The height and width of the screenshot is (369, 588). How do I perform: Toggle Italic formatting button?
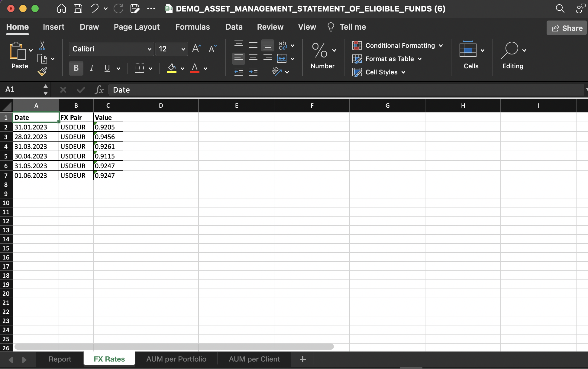pyautogui.click(x=92, y=68)
